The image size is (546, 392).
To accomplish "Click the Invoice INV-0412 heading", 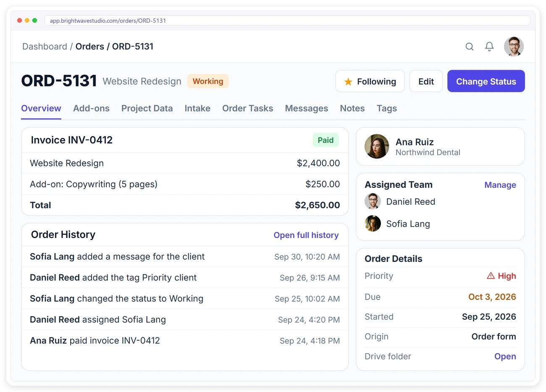I will click(x=72, y=140).
